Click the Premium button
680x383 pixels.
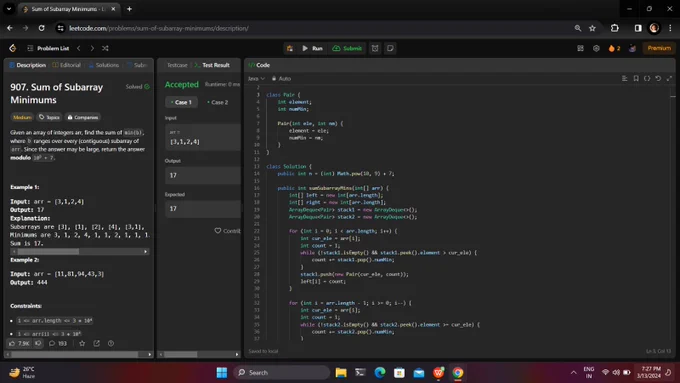point(659,48)
